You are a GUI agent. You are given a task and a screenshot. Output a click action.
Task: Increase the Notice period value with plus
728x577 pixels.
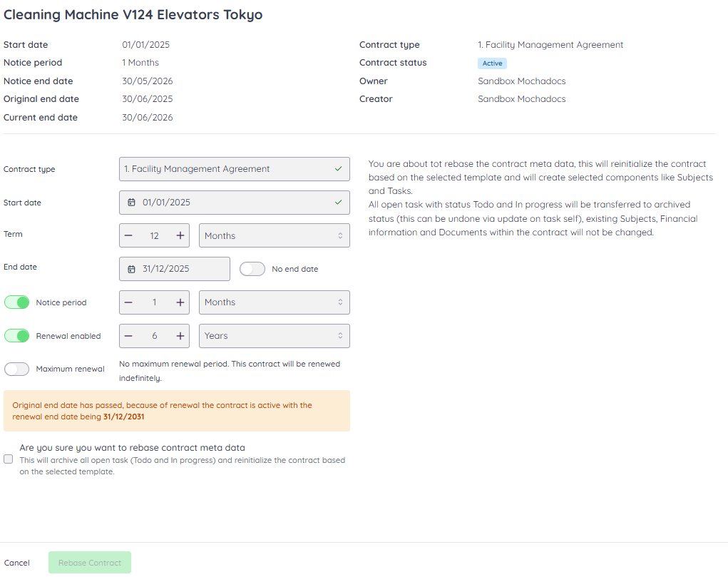(180, 302)
